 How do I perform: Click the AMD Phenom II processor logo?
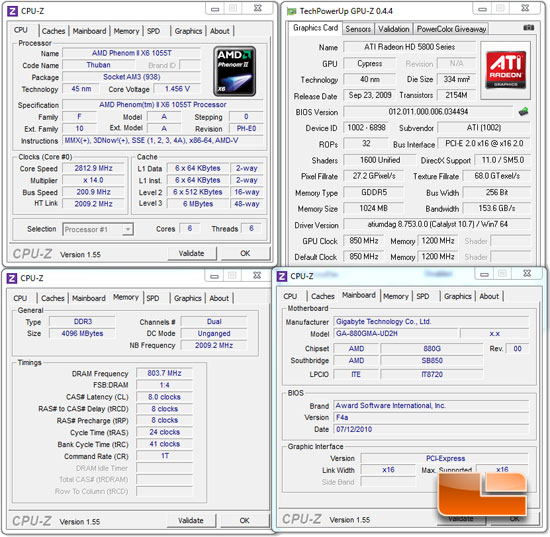[234, 71]
